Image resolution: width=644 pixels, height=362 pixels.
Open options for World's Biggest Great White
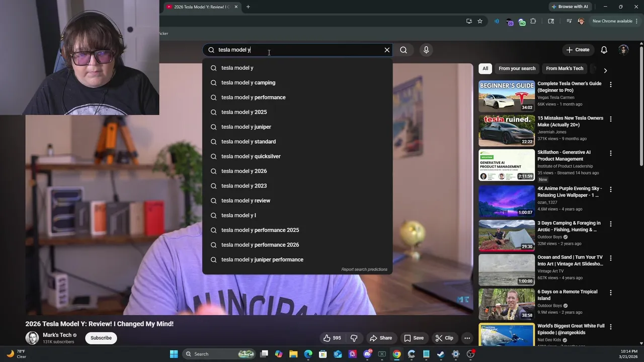click(611, 327)
